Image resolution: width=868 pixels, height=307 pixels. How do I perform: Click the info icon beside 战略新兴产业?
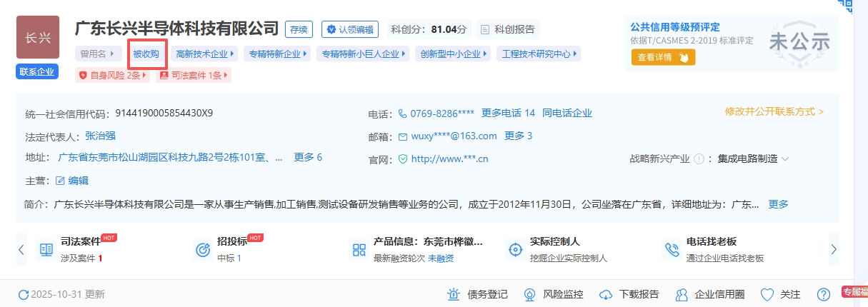coord(699,158)
